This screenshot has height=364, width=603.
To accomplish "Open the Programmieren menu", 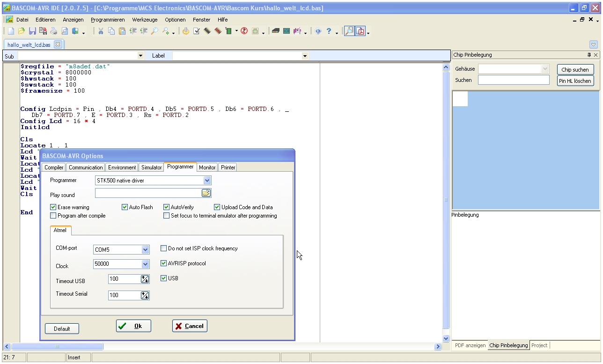I will pyautogui.click(x=108, y=20).
